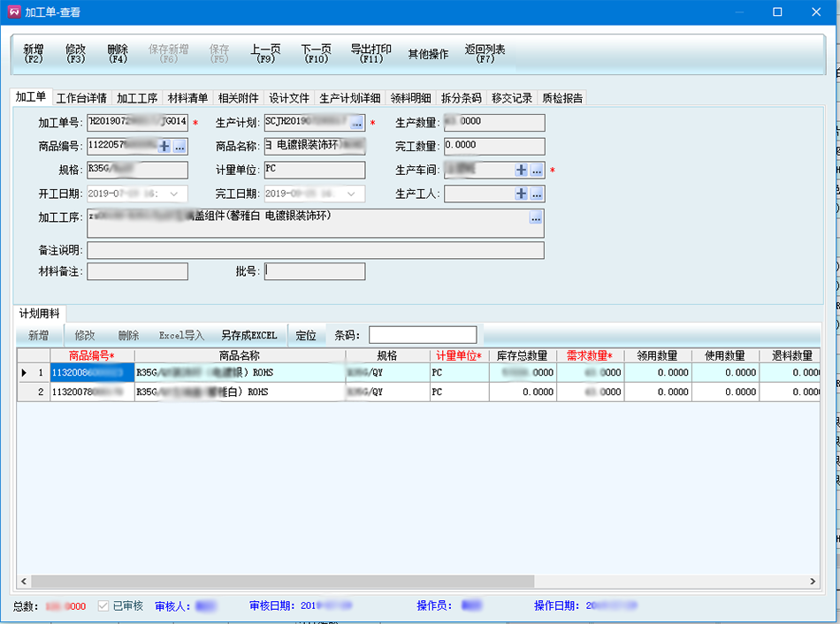The width and height of the screenshot is (840, 624).
Task: Click the plus icon in 商品编号 field
Action: (164, 146)
